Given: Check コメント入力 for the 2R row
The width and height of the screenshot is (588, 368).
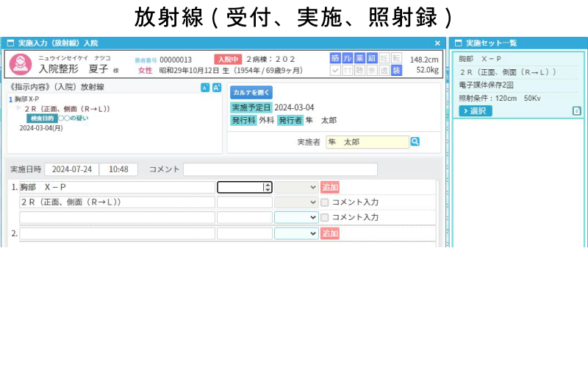Looking at the screenshot, I should (325, 202).
